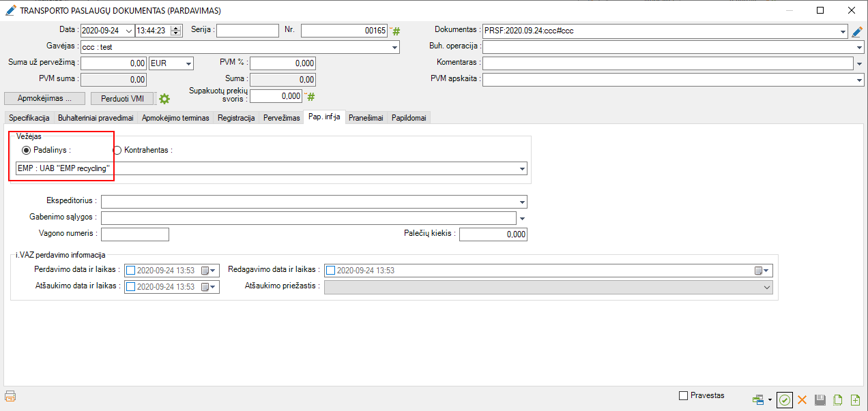
Task: Click the Apmokėjimas ... button
Action: click(x=45, y=99)
